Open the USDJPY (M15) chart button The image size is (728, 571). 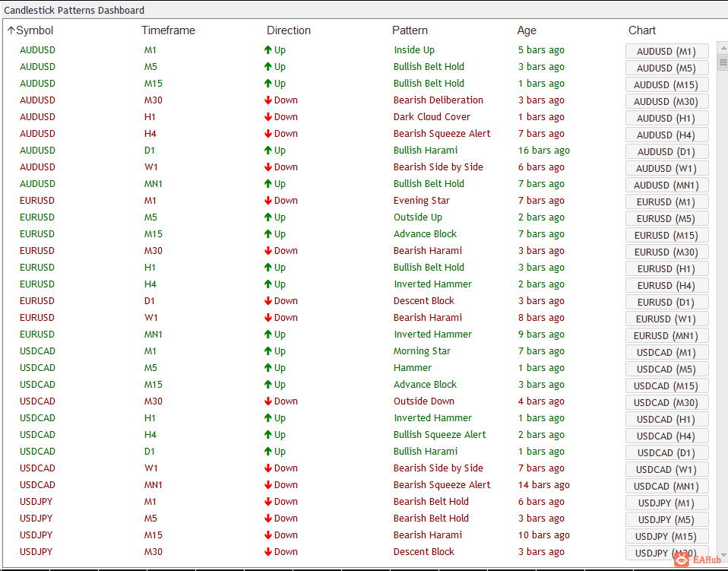click(x=666, y=536)
